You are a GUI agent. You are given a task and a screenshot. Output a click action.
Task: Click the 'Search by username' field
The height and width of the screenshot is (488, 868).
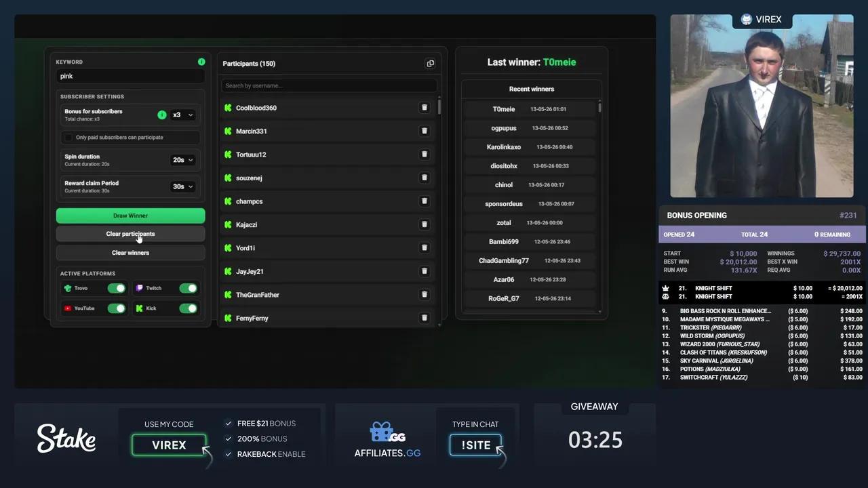point(330,86)
